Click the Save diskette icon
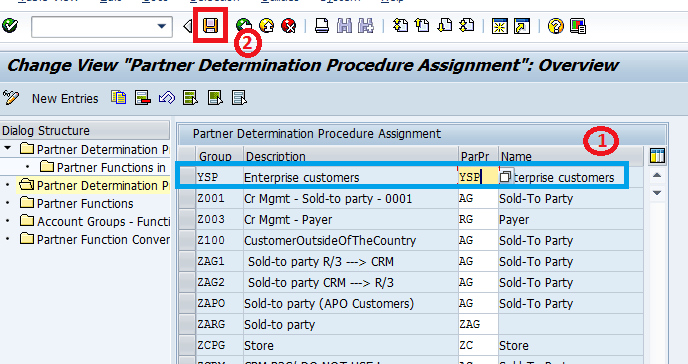 pyautogui.click(x=211, y=26)
